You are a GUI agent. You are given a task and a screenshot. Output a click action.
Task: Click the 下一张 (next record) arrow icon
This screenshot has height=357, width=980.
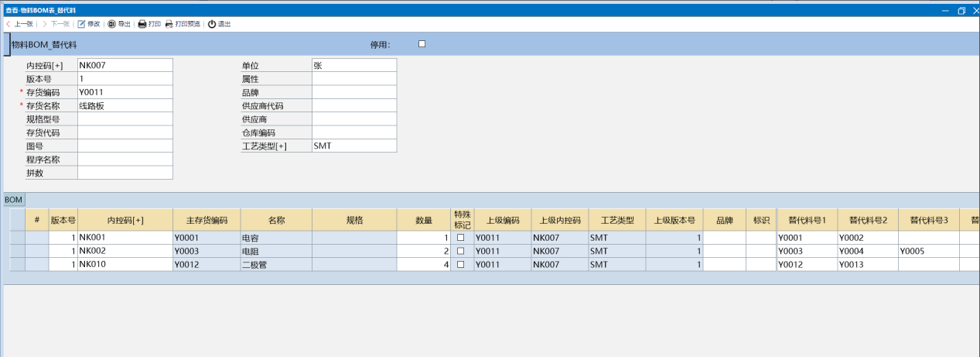tap(45, 24)
